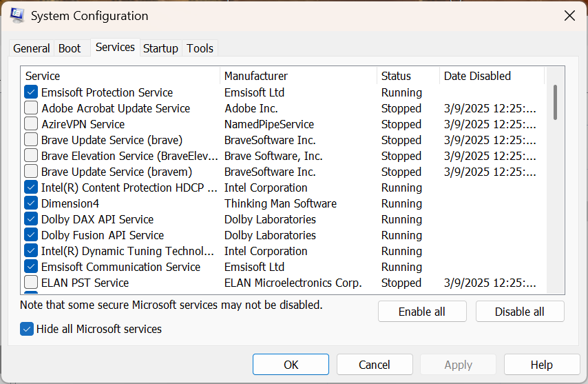This screenshot has height=384, width=588.
Task: Enable Brave Elevation Service checkbox
Action: 31,155
